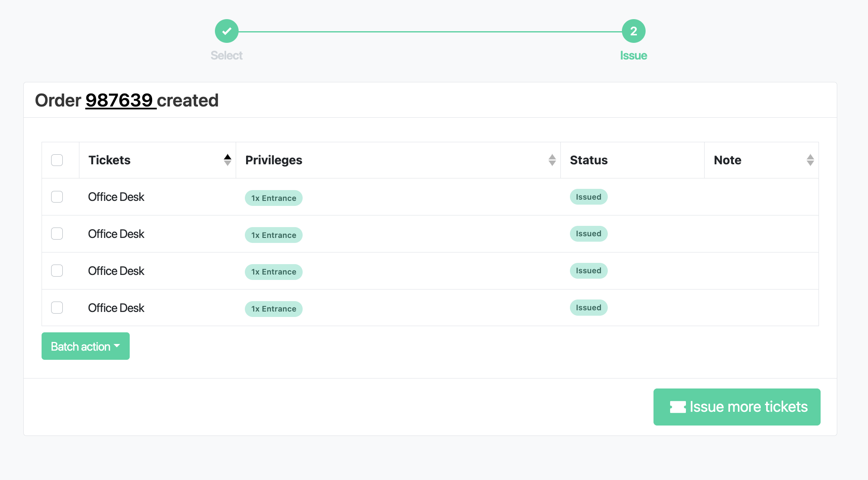The image size is (868, 480).
Task: Click the Status column header
Action: tap(632, 160)
